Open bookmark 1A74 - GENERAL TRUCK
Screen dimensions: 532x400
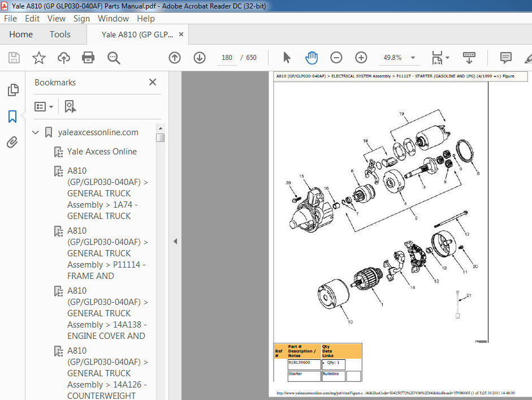tap(107, 193)
